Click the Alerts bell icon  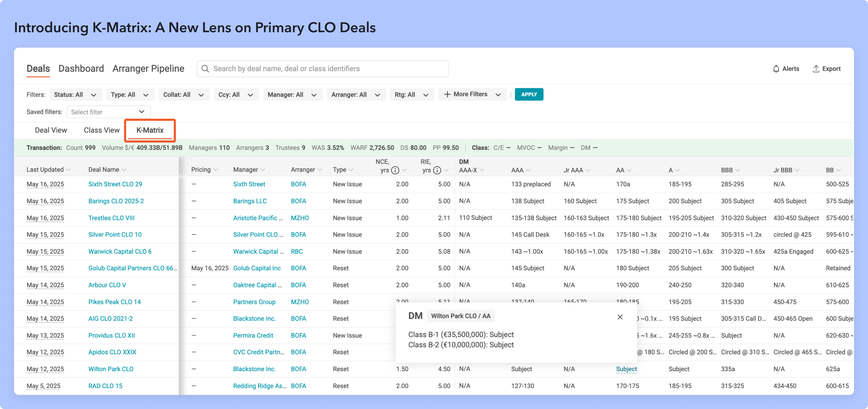(x=776, y=69)
